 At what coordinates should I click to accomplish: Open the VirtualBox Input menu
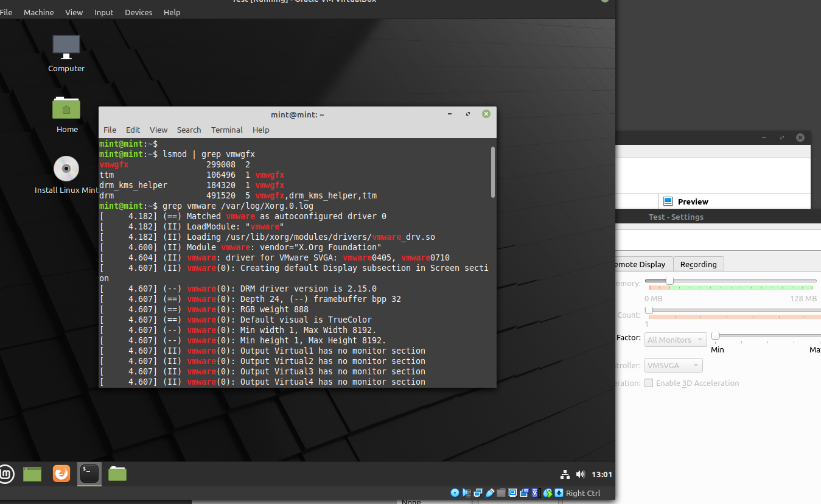[x=104, y=12]
